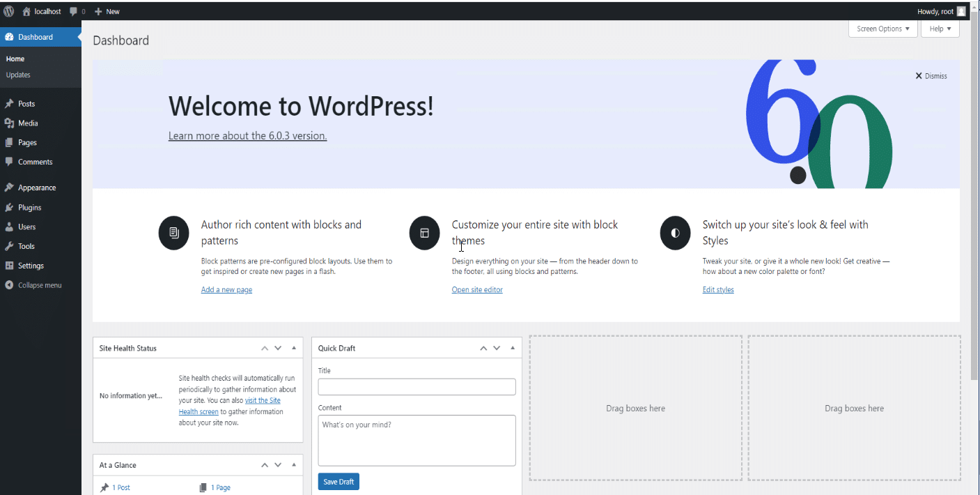Open the Tools wrench icon in sidebar
The image size is (980, 495).
[10, 245]
